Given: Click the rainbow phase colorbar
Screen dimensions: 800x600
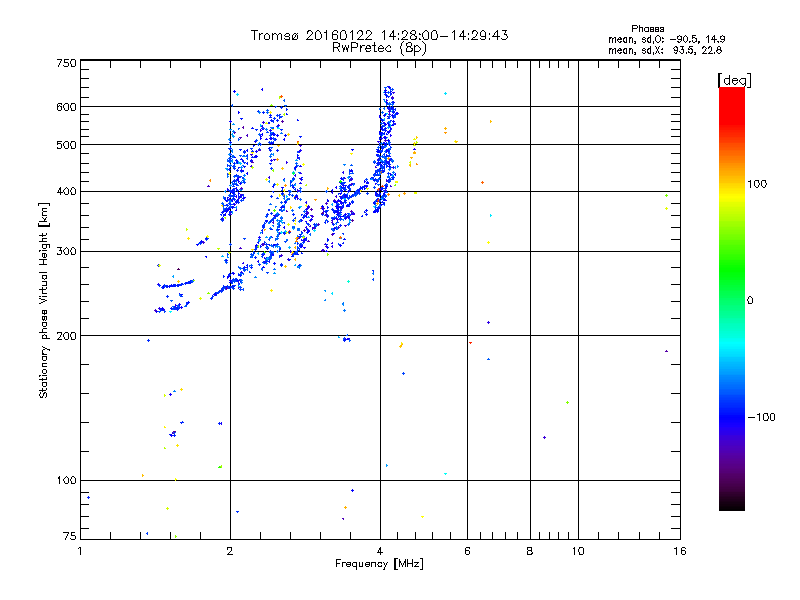Looking at the screenshot, I should tap(732, 298).
